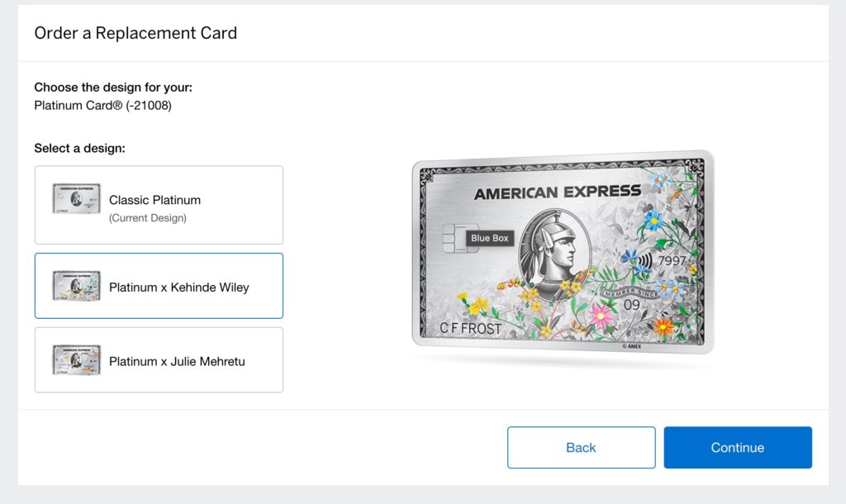
Task: Click the Continue button
Action: (x=738, y=447)
